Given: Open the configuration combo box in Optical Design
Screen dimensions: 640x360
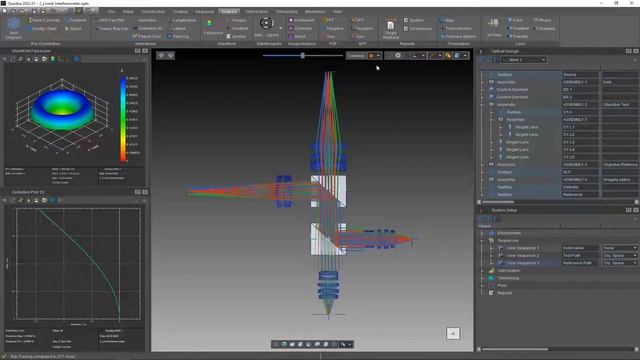Looking at the screenshot, I should click(x=524, y=60).
